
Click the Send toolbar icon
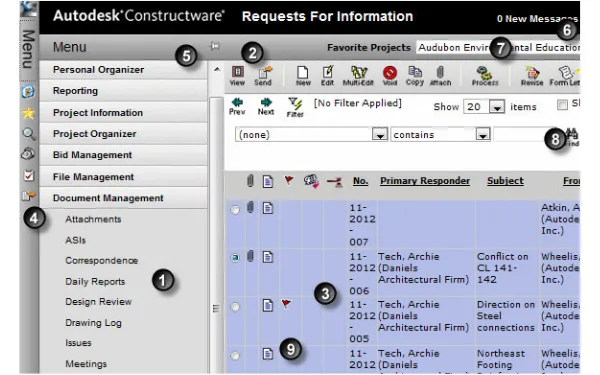pos(263,75)
